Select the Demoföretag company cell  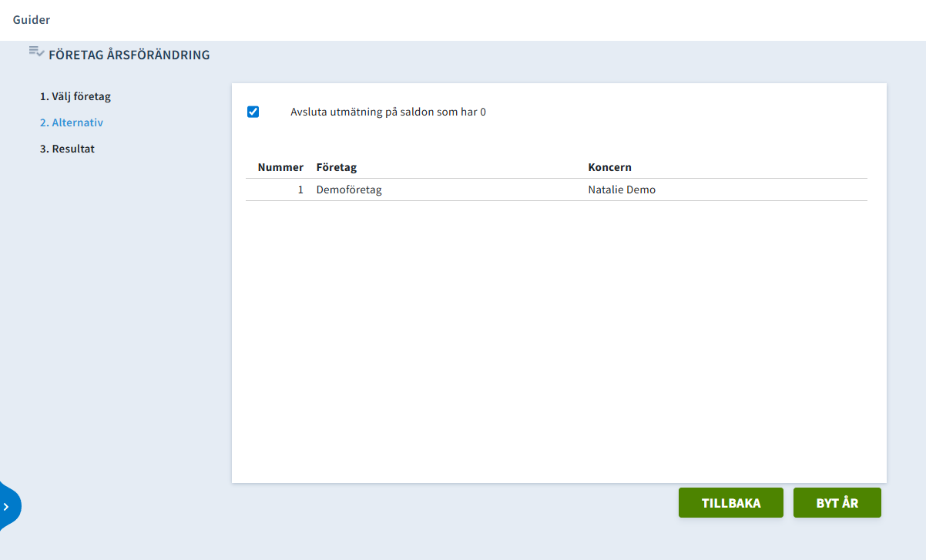(349, 189)
